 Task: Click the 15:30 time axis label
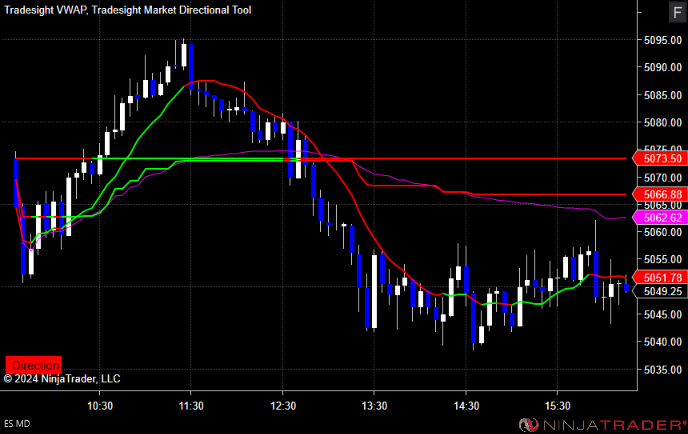point(558,405)
